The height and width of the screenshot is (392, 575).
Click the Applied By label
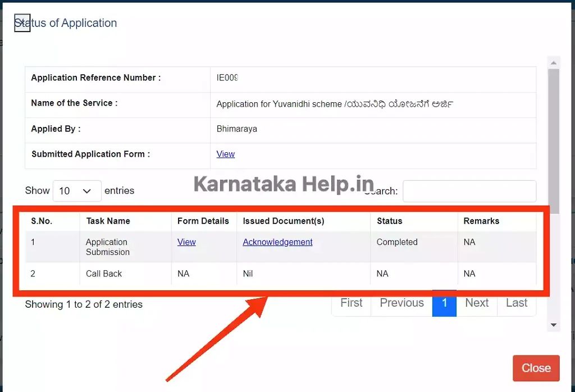tap(56, 129)
